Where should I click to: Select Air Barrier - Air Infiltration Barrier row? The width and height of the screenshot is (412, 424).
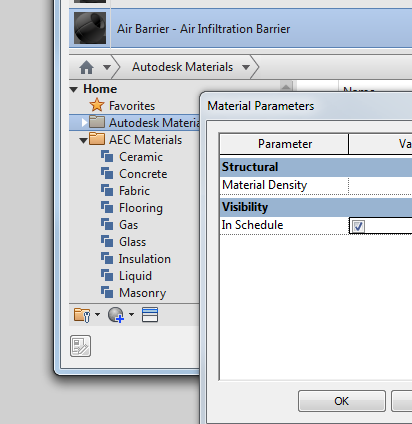click(240, 28)
